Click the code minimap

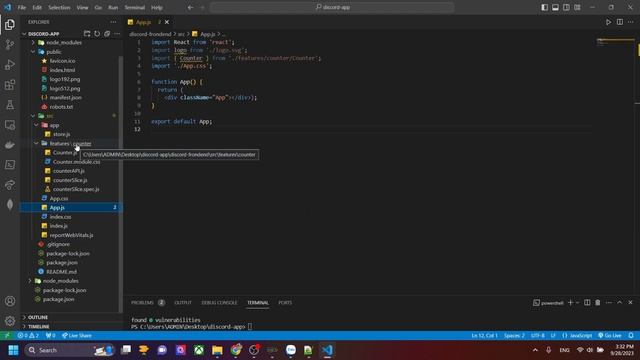click(615, 42)
